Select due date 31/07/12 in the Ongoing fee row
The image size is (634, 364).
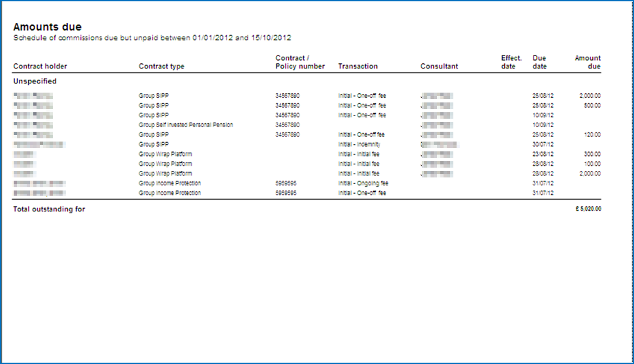(543, 183)
